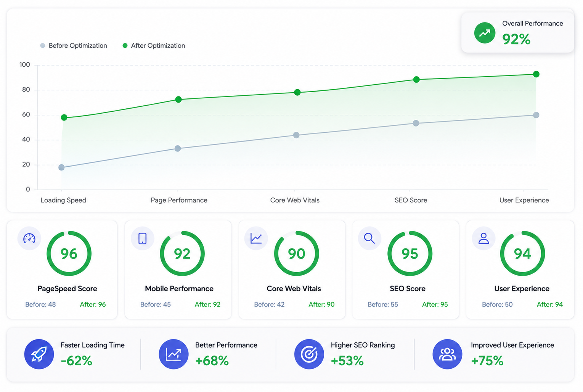Click the line chart icon on Core Web Vitals card
The height and width of the screenshot is (392, 583).
coord(256,238)
